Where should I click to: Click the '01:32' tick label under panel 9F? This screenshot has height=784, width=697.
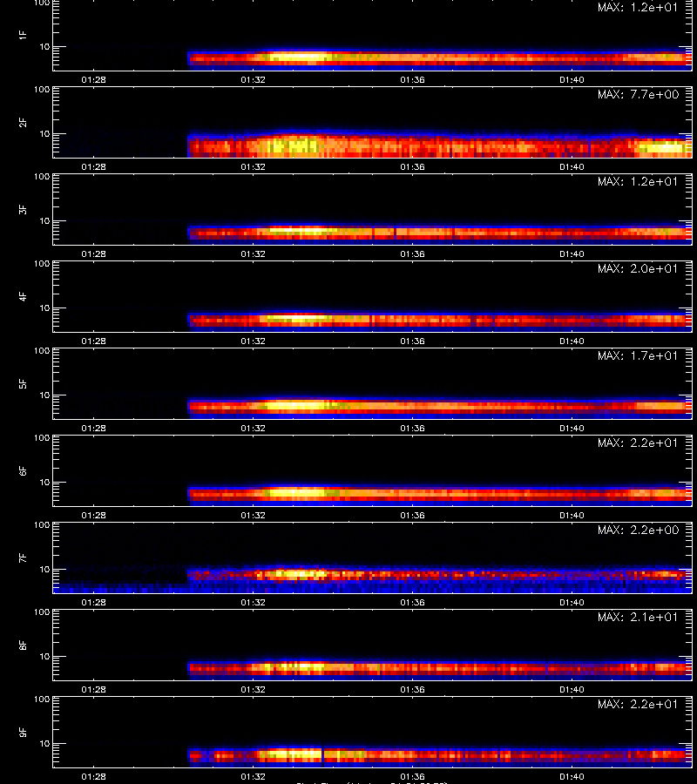point(253,776)
